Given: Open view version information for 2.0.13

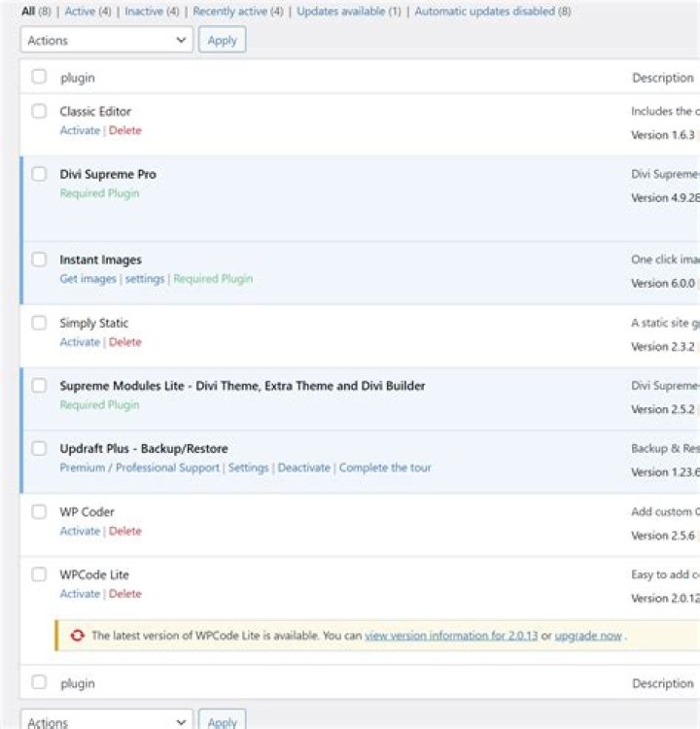Looking at the screenshot, I should [x=451, y=635].
